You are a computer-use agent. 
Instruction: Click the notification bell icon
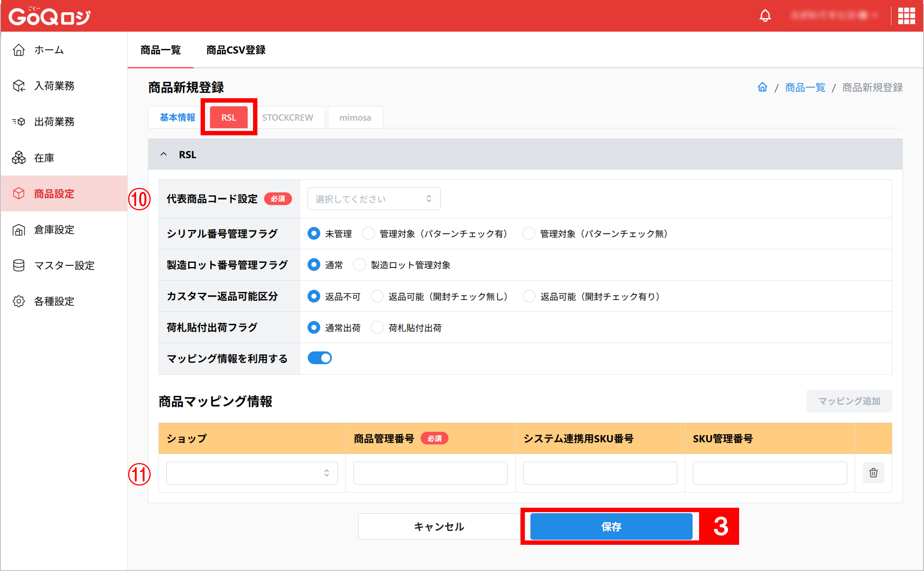pyautogui.click(x=765, y=16)
